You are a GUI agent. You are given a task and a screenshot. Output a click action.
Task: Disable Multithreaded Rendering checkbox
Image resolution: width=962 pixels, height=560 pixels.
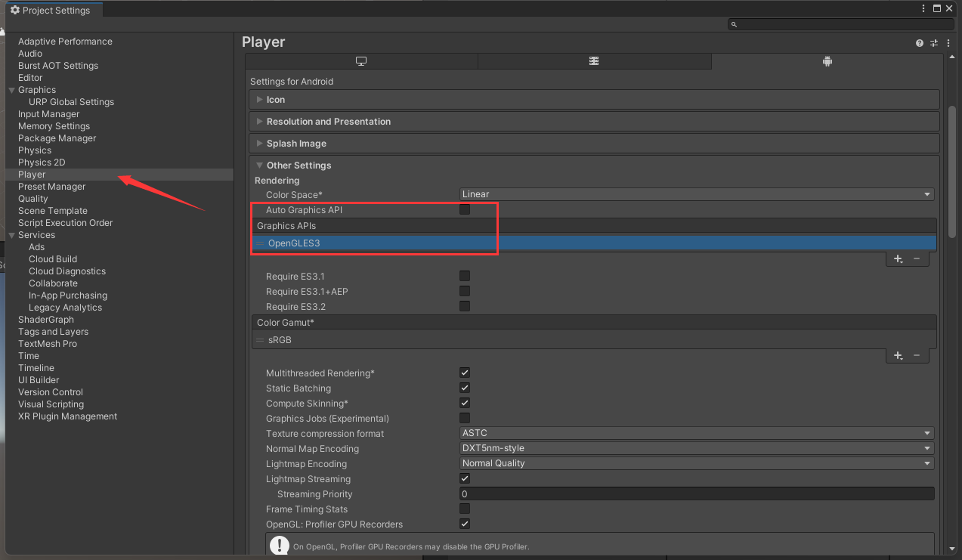[465, 373]
